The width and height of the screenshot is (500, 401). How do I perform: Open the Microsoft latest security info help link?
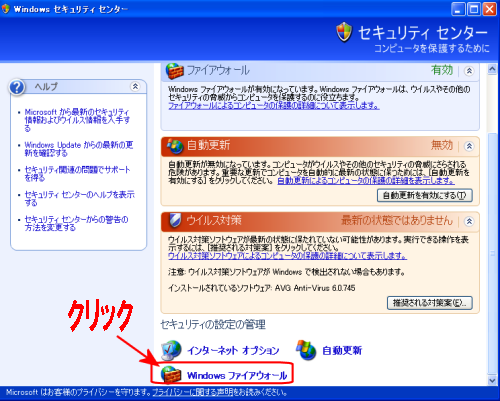(77, 120)
